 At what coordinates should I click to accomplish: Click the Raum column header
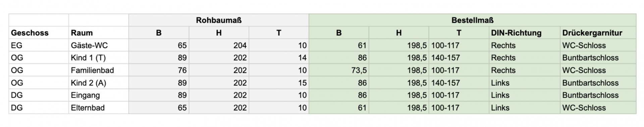(99, 33)
